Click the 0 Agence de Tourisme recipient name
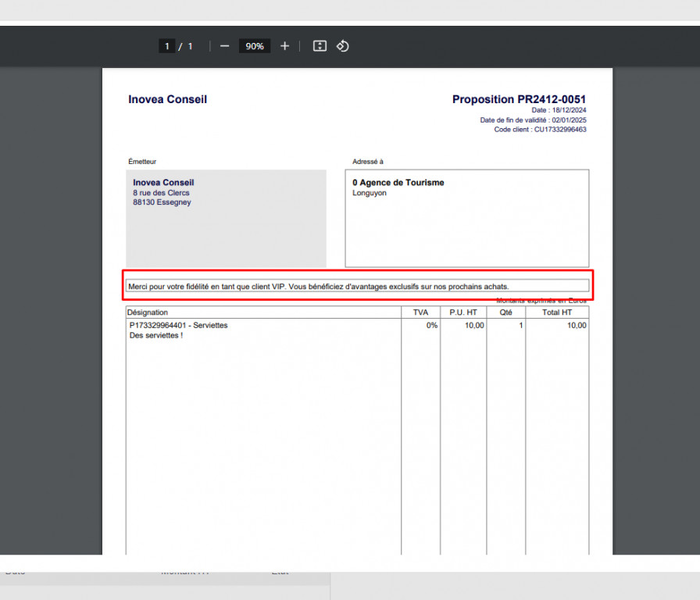 click(398, 183)
